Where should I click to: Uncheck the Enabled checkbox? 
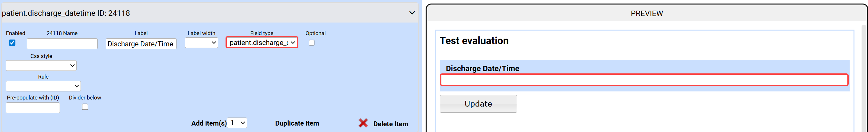[12, 43]
